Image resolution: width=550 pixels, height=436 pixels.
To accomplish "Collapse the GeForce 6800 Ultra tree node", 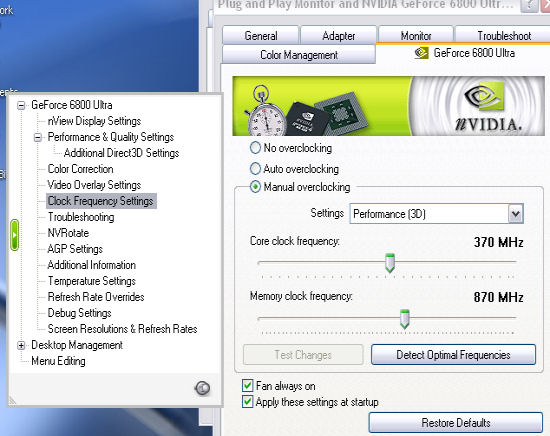I will click(21, 105).
